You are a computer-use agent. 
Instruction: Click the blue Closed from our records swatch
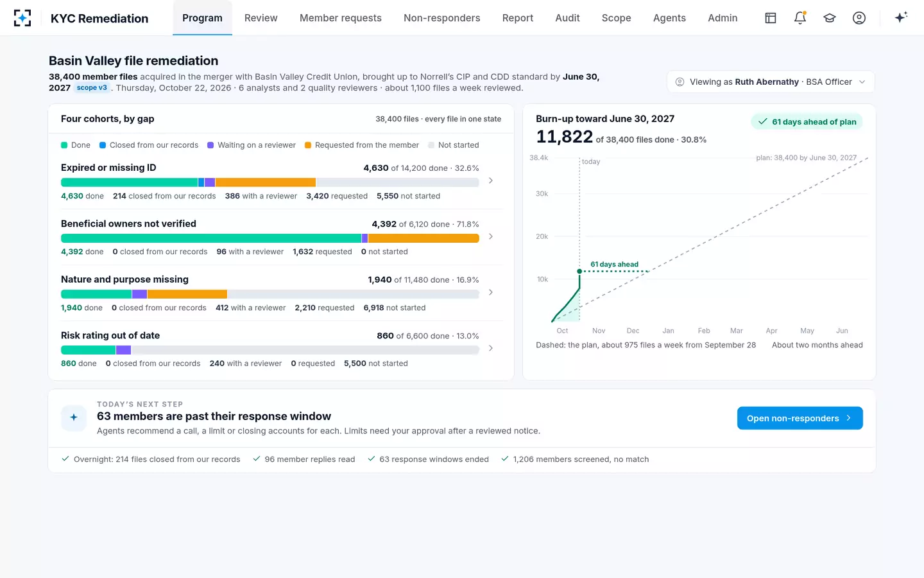pyautogui.click(x=103, y=145)
